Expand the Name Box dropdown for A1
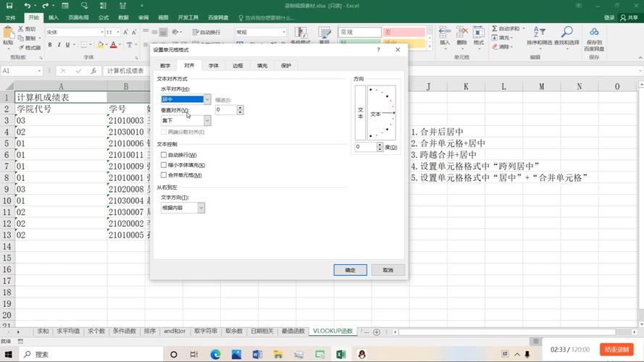644x362 pixels. click(x=39, y=71)
